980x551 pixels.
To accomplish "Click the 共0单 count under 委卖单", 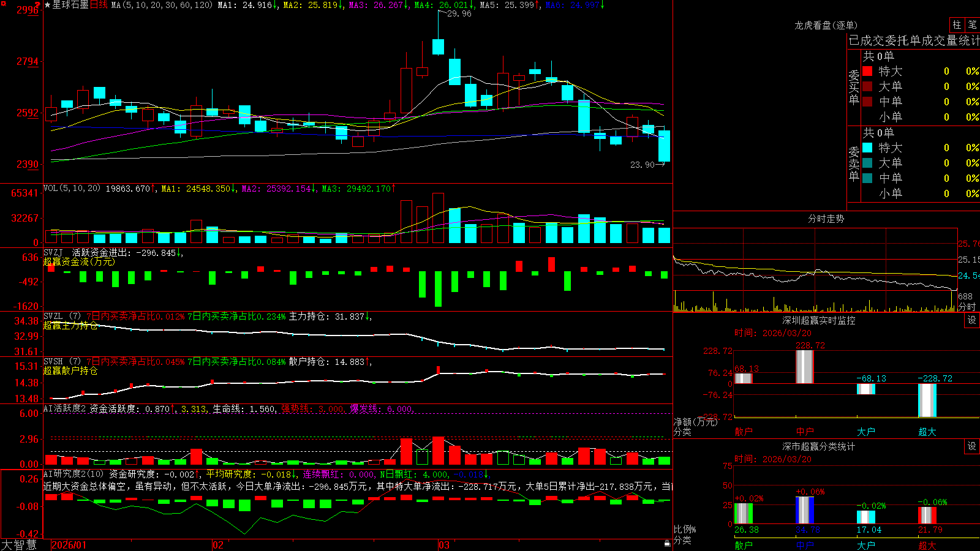I will point(878,133).
